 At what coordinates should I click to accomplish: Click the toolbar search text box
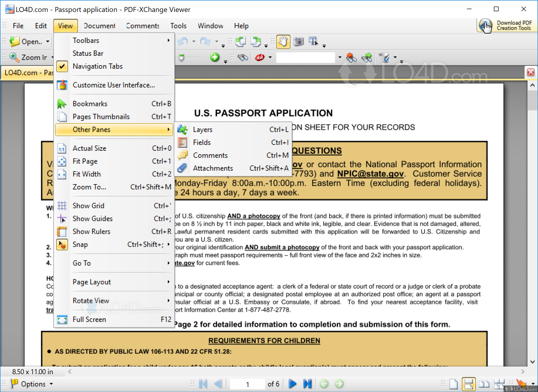tap(305, 57)
